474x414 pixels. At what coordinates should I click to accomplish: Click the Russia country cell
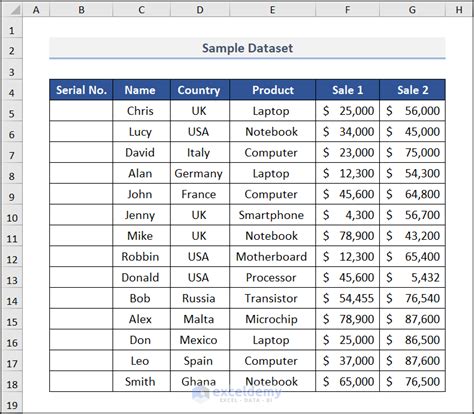click(x=200, y=298)
